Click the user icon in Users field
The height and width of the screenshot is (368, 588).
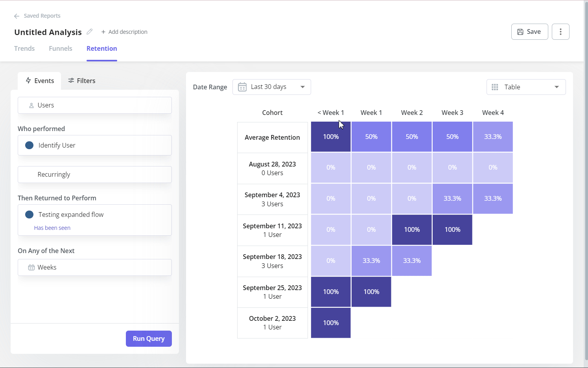pos(31,105)
